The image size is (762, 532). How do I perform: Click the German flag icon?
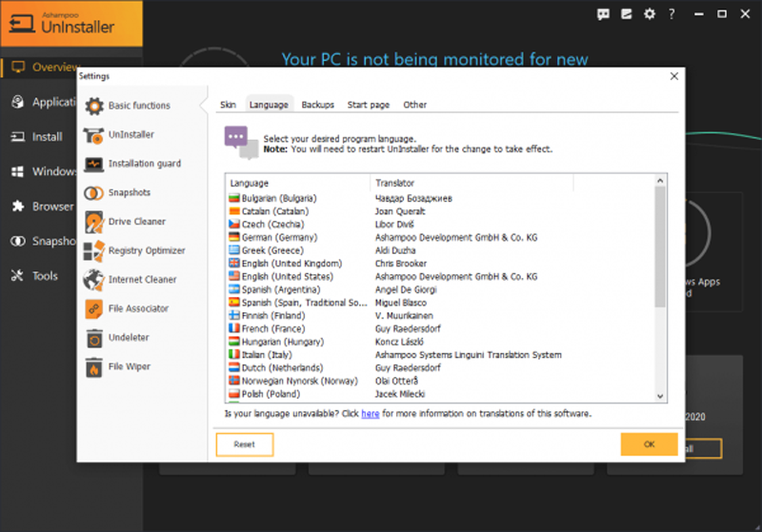click(x=234, y=237)
